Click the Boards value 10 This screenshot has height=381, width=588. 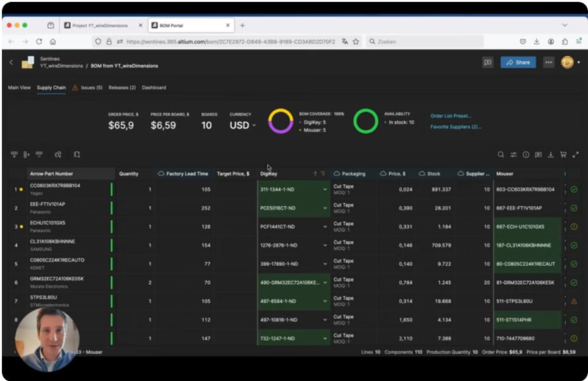pyautogui.click(x=206, y=125)
